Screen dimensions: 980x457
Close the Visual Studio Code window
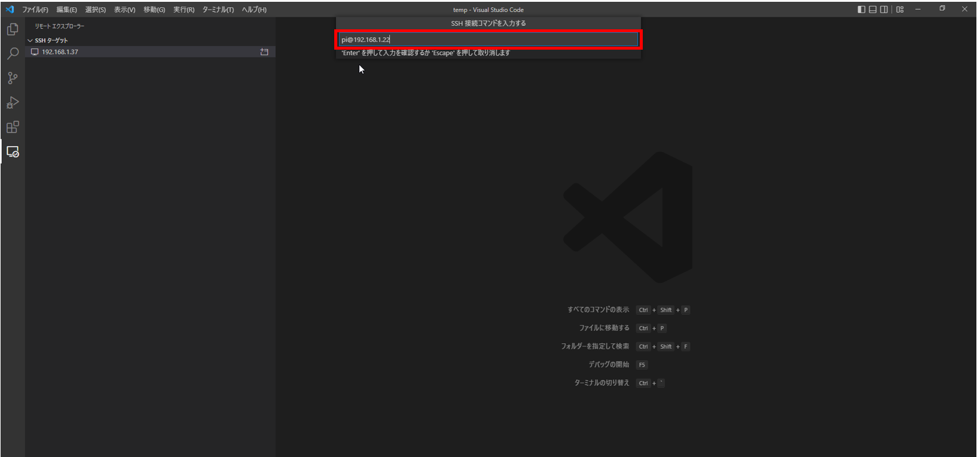964,10
